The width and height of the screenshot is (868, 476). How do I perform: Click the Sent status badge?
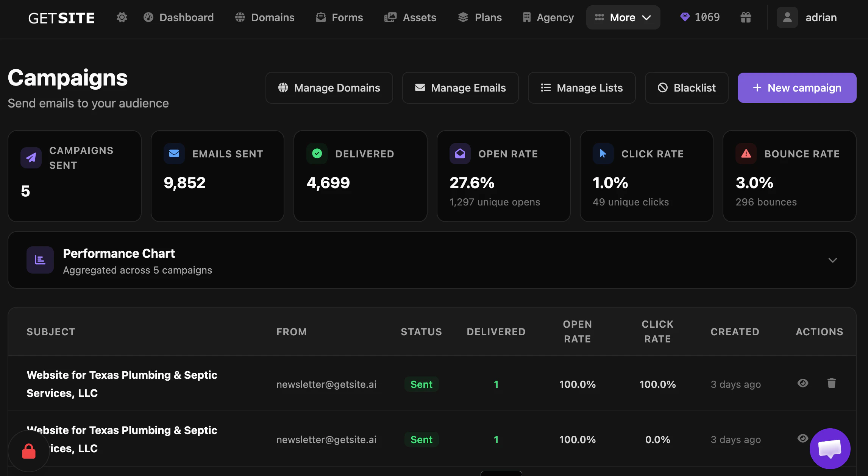click(x=421, y=384)
